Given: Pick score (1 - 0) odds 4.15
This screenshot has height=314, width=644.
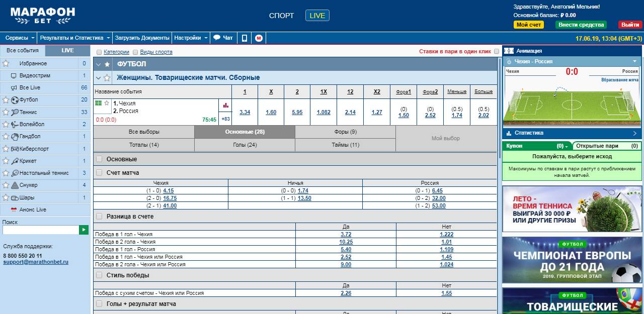Looking at the screenshot, I should tap(169, 190).
